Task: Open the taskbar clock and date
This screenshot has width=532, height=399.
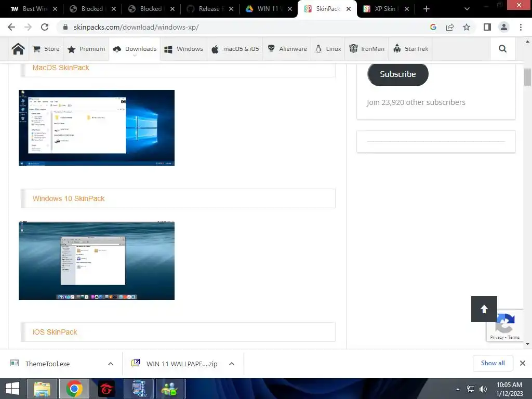Action: 509,389
